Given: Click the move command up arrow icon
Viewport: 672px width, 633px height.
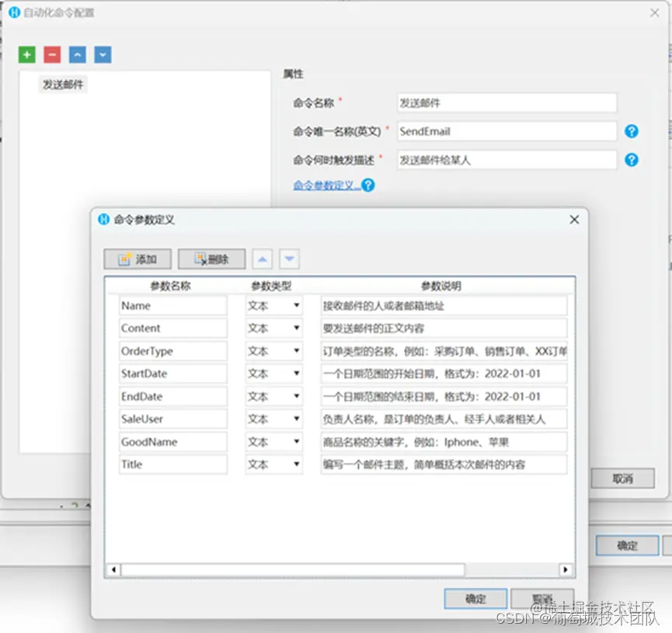Looking at the screenshot, I should [76, 54].
